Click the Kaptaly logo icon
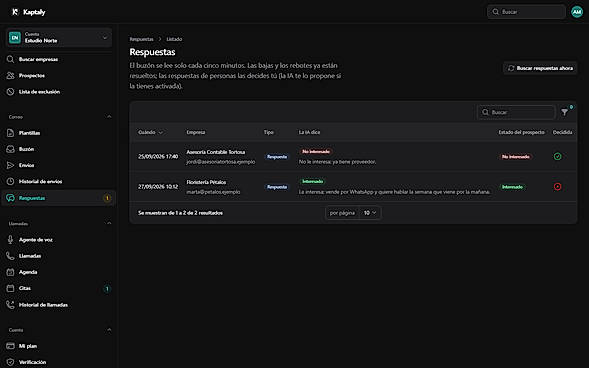The width and height of the screenshot is (589, 368). point(15,12)
